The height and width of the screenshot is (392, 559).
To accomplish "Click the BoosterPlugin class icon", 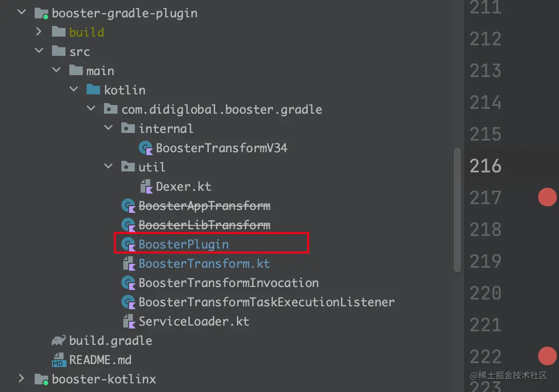I will [x=129, y=244].
